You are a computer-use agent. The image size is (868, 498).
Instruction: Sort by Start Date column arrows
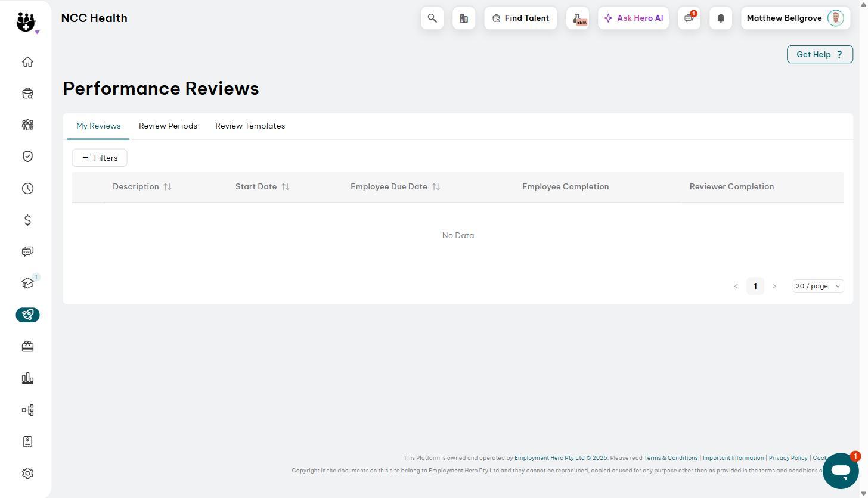pos(286,187)
